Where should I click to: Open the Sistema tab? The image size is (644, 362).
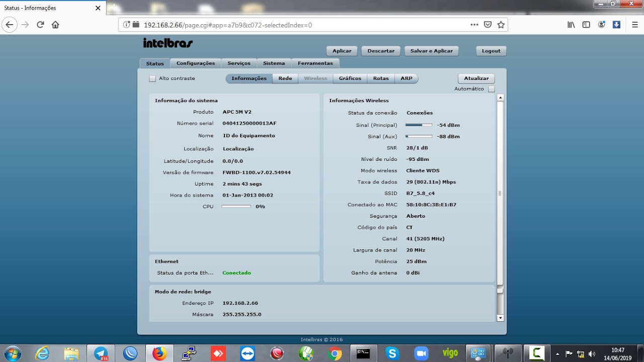[274, 63]
